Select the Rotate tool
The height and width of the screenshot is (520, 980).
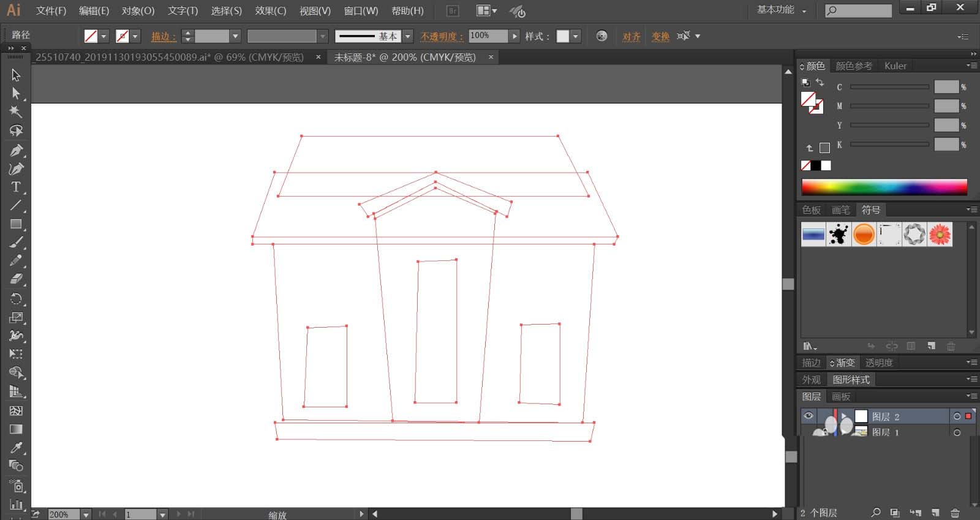click(16, 299)
